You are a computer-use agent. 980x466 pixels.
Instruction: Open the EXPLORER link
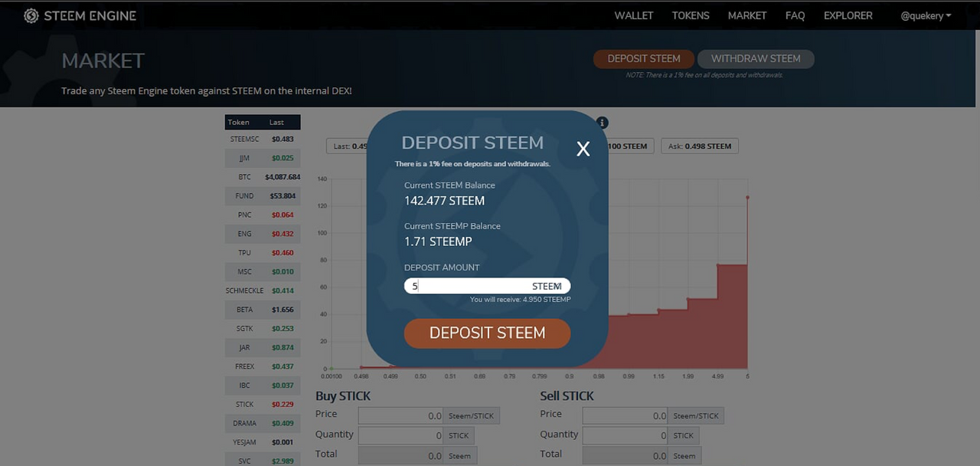[848, 15]
